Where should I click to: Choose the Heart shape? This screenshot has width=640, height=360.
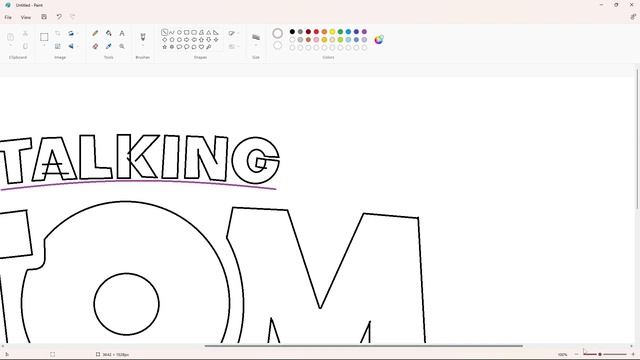pyautogui.click(x=201, y=47)
